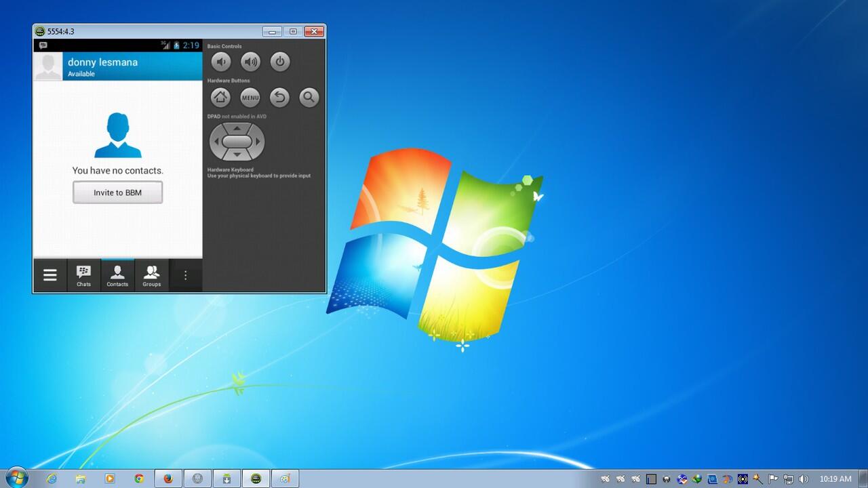The height and width of the screenshot is (488, 868).
Task: Open Windows Media Player from the taskbar
Action: coord(110,479)
